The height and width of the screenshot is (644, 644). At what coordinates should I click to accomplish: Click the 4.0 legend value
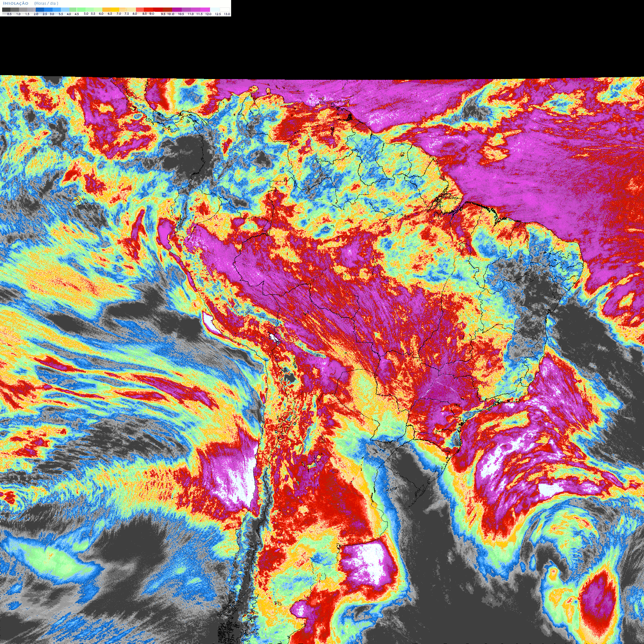(69, 14)
